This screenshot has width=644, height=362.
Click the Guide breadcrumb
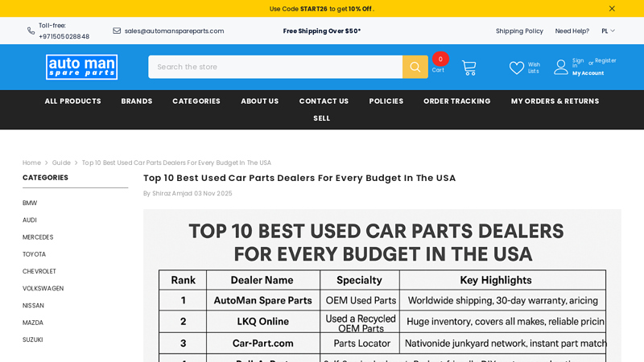pyautogui.click(x=61, y=162)
